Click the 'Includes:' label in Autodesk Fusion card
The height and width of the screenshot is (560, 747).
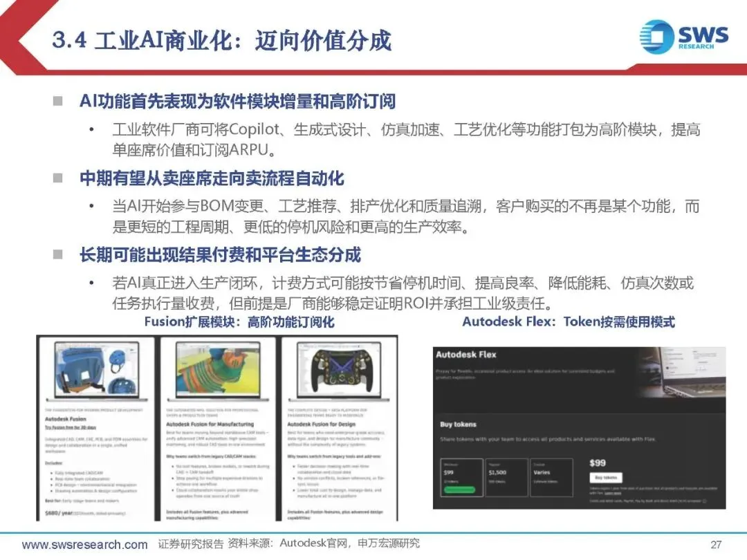pyautogui.click(x=53, y=463)
